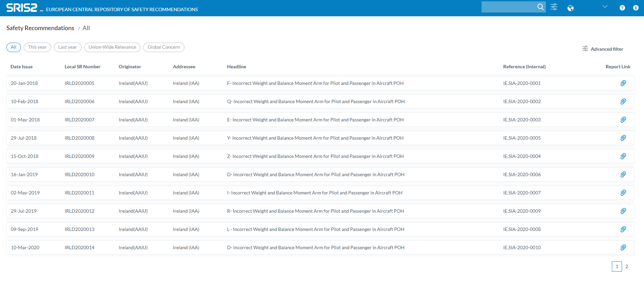Click Safety Recommendations breadcrumb link
644x282 pixels.
point(40,28)
